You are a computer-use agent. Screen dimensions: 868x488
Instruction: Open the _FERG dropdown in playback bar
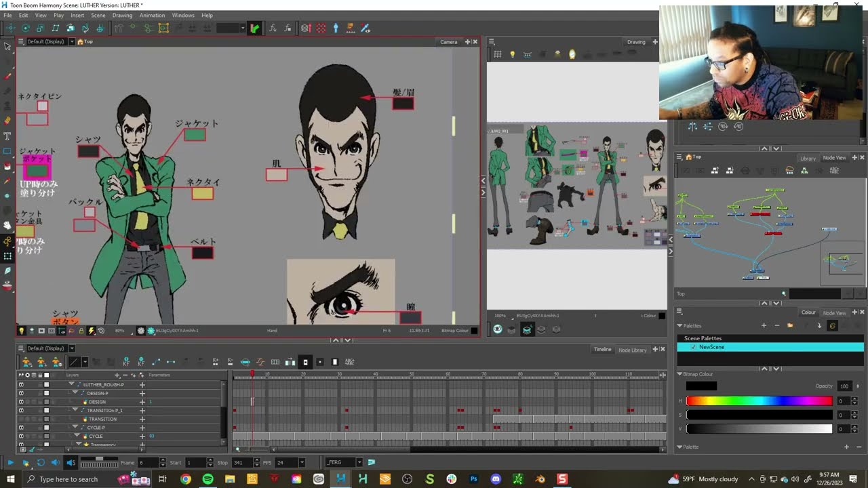pyautogui.click(x=359, y=463)
